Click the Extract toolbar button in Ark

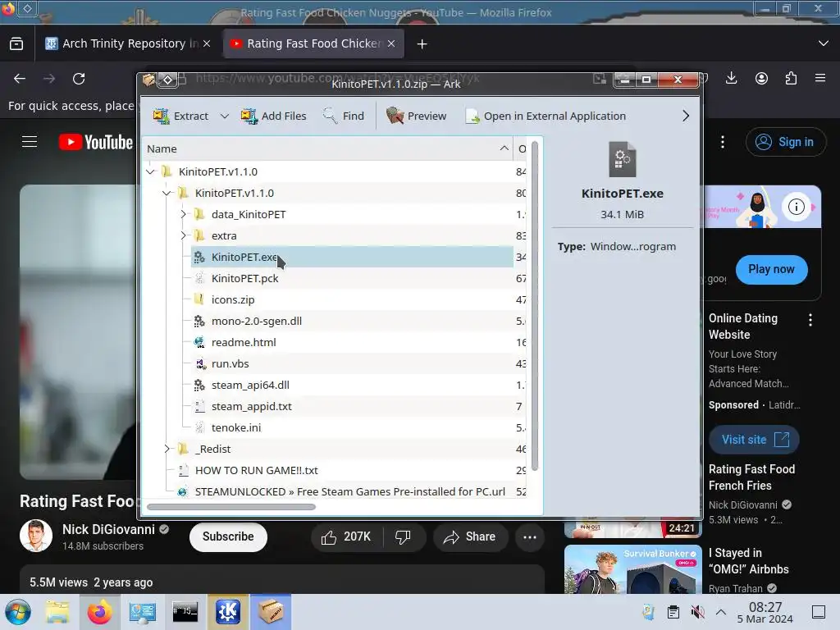click(180, 116)
